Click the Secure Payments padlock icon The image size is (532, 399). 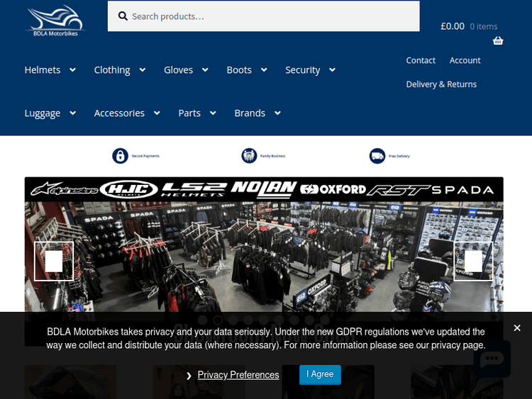[x=120, y=156]
